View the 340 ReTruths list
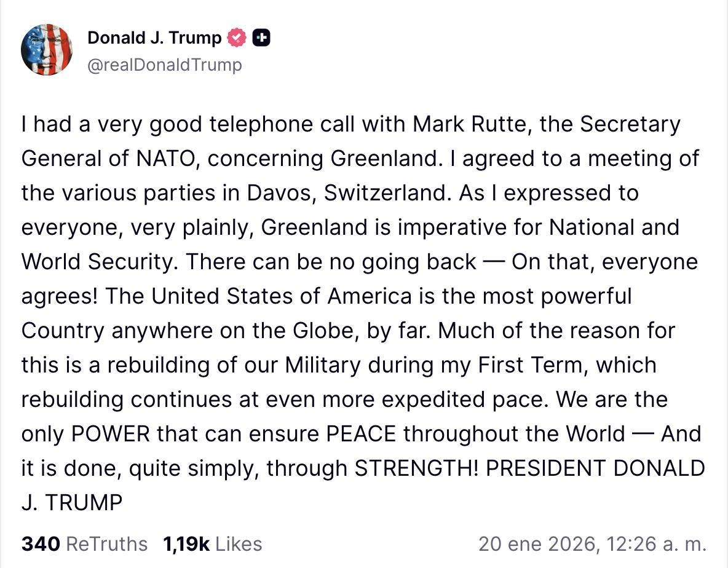The width and height of the screenshot is (728, 568). (x=84, y=543)
